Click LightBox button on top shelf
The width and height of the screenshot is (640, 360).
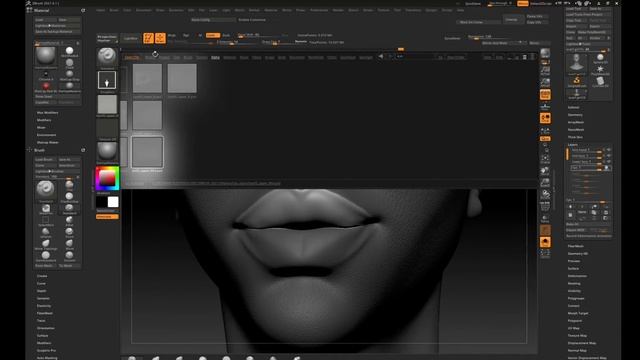131,38
